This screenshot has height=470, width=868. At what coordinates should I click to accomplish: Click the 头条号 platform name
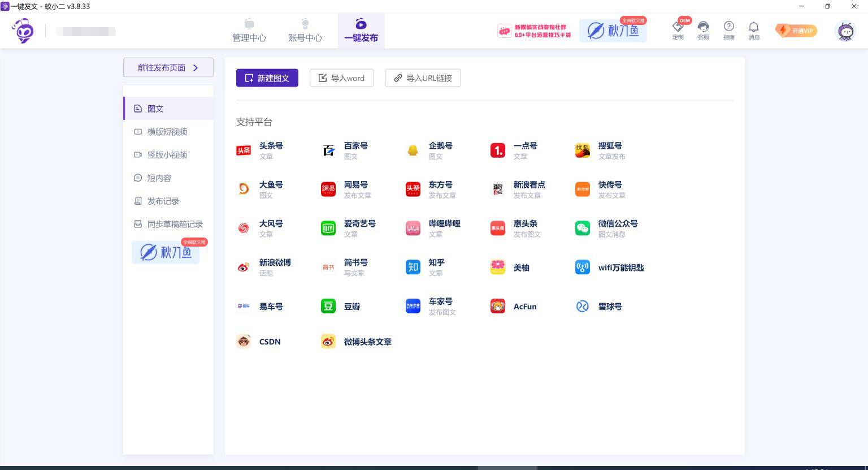click(x=271, y=145)
